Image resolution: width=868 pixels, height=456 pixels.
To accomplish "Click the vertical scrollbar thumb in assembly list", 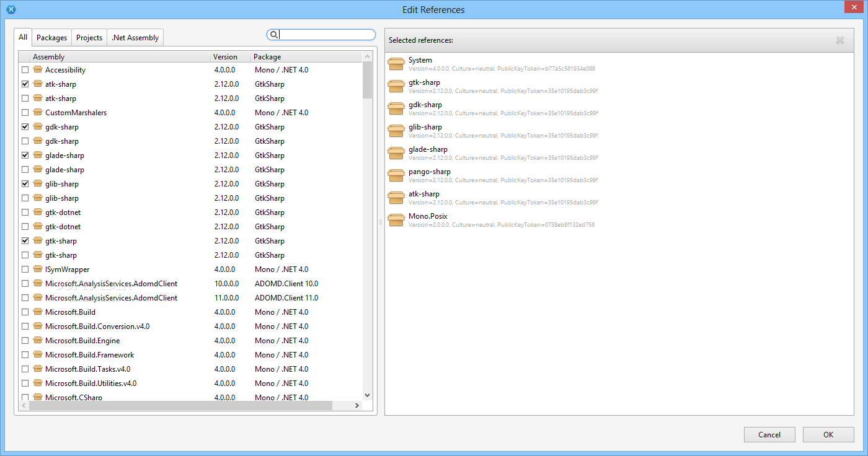I will (x=367, y=80).
